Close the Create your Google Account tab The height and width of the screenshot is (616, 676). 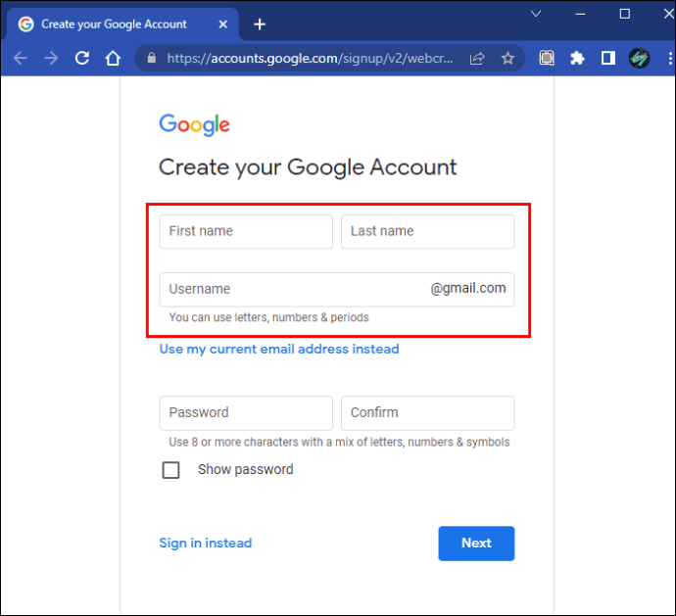[221, 24]
